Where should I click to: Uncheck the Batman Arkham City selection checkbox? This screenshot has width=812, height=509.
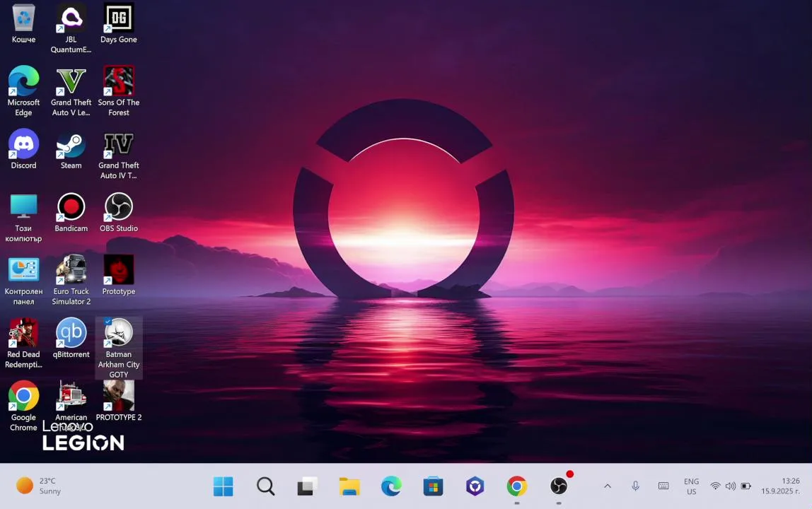coord(108,321)
